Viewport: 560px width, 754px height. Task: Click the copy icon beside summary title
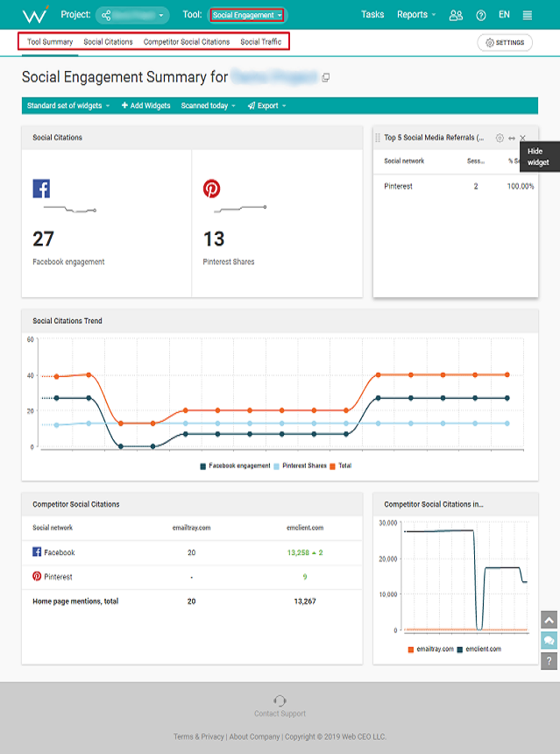point(326,77)
